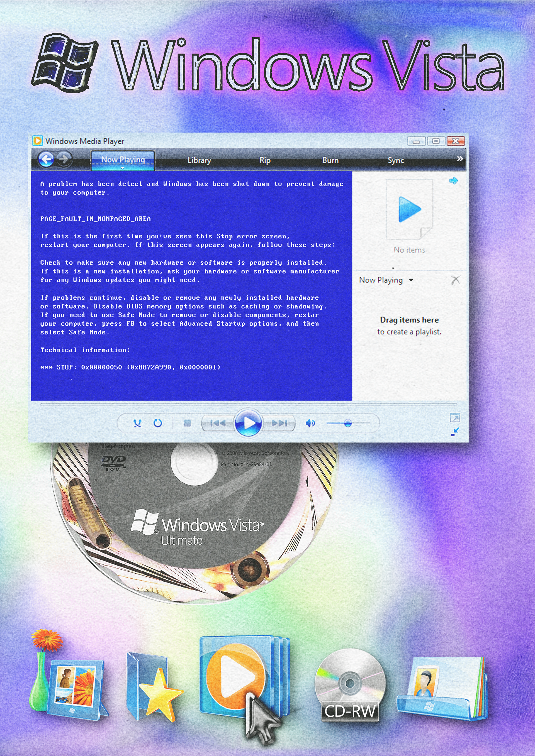This screenshot has height=756, width=535.
Task: Click the volume slider handle
Action: pyautogui.click(x=347, y=423)
